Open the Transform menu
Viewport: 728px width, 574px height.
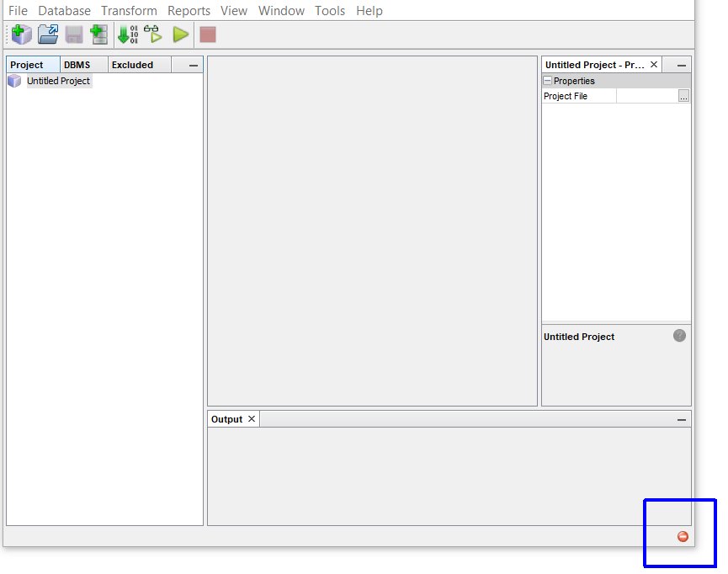(129, 11)
